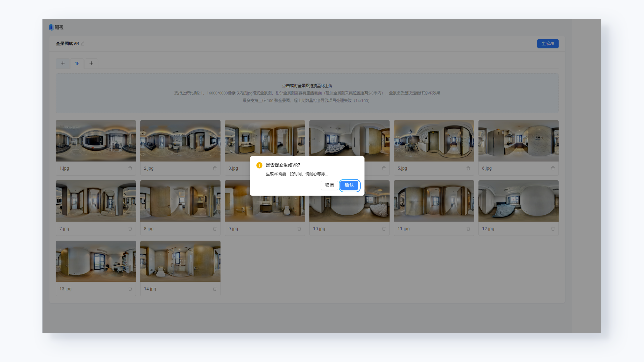Screen dimensions: 644x362
Task: Add floor with plus tab right of 1F
Action: click(91, 63)
